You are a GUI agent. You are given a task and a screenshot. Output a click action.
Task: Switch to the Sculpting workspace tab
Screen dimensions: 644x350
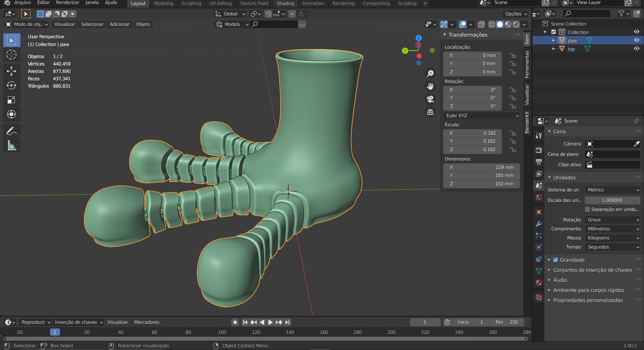tap(191, 3)
